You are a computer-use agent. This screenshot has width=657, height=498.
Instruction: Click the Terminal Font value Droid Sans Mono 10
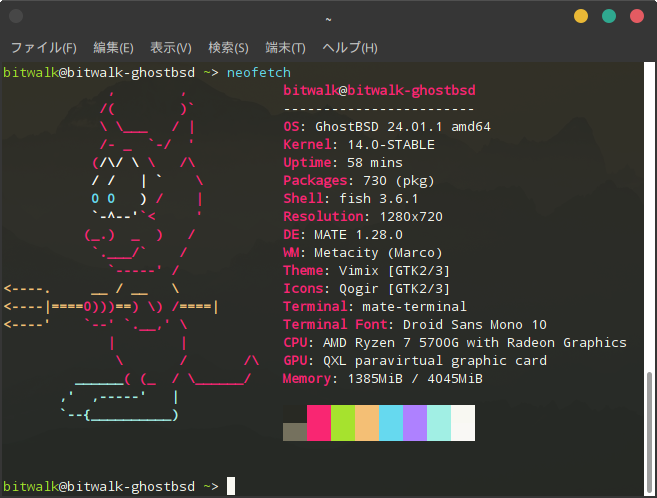[x=474, y=325]
